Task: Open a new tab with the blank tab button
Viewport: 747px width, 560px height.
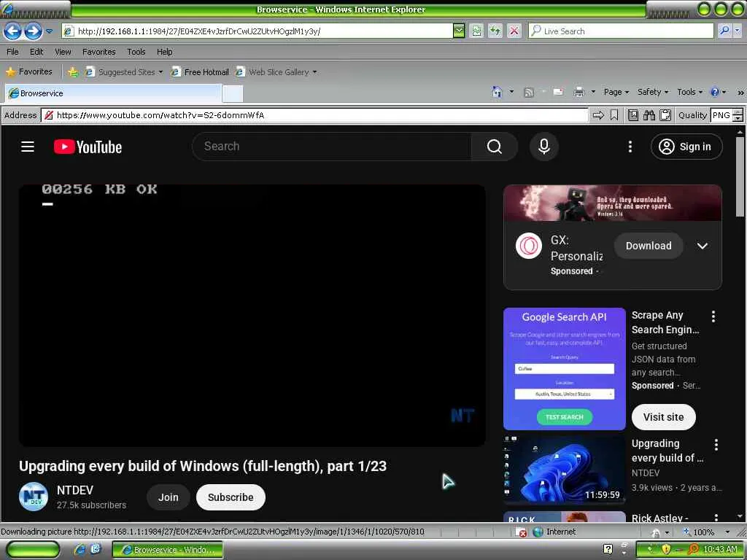Action: [233, 94]
